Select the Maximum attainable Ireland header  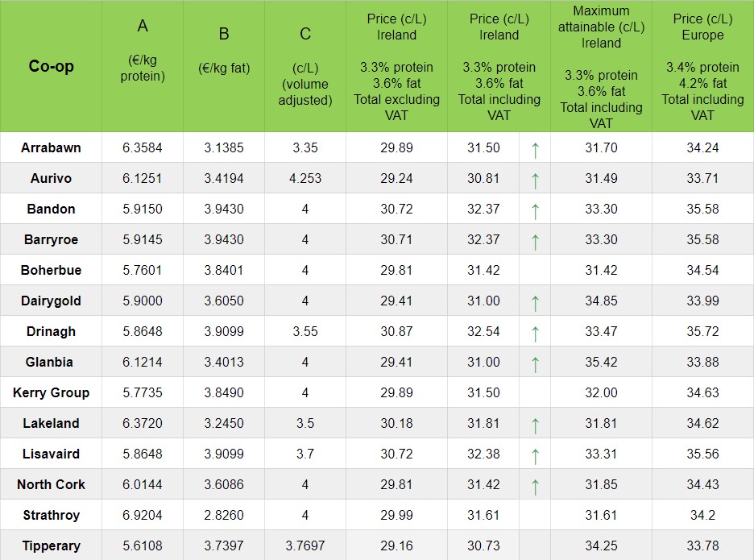601,66
